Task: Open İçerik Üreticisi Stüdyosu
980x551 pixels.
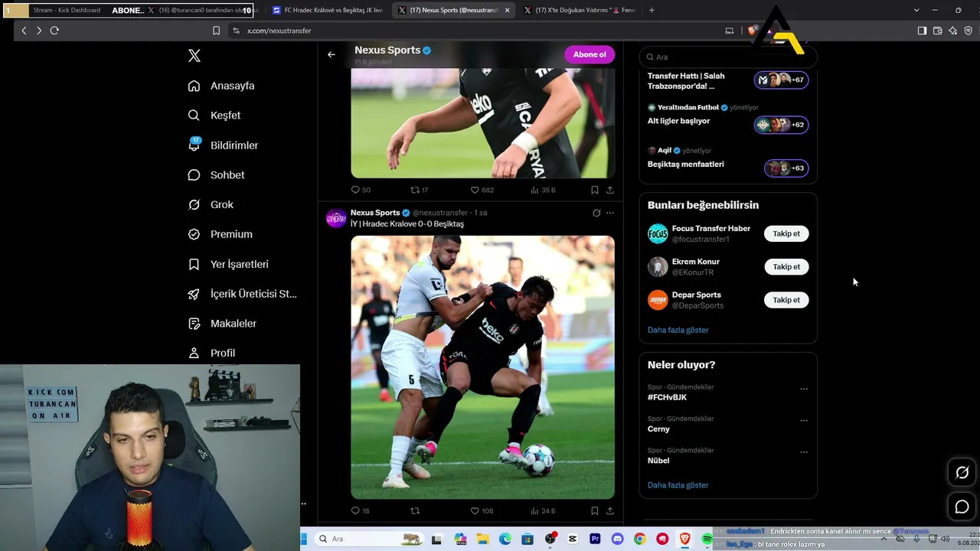Action: [x=242, y=294]
